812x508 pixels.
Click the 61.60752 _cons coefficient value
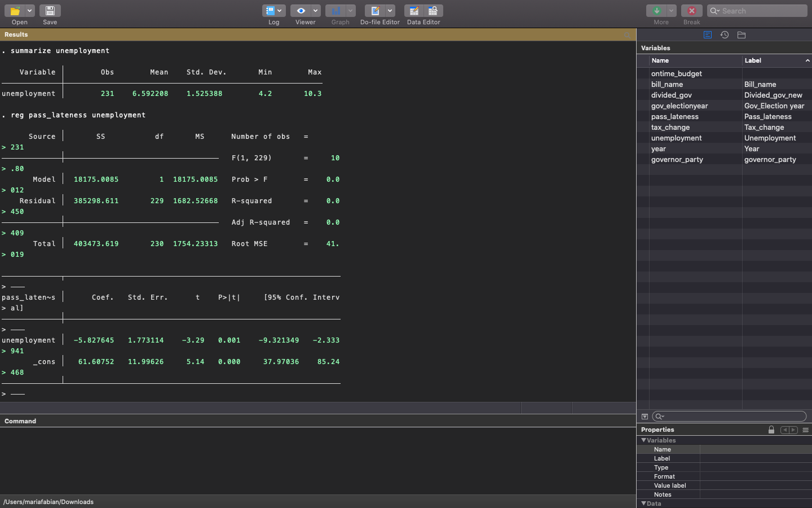(x=96, y=362)
